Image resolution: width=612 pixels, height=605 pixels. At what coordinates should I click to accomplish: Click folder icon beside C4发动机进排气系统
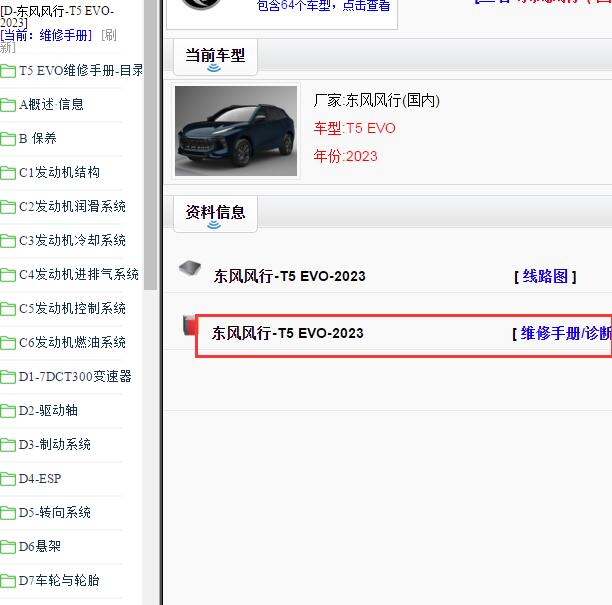coord(8,275)
